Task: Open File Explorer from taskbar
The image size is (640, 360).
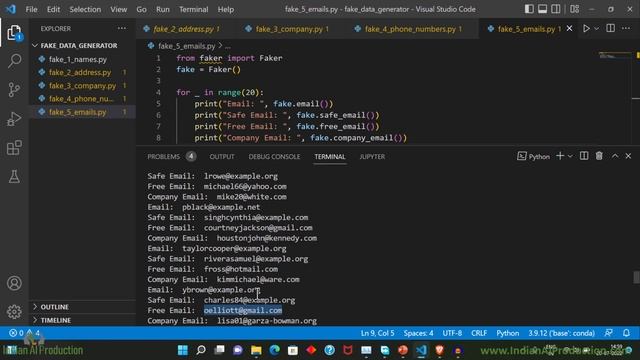Action: click(x=256, y=350)
